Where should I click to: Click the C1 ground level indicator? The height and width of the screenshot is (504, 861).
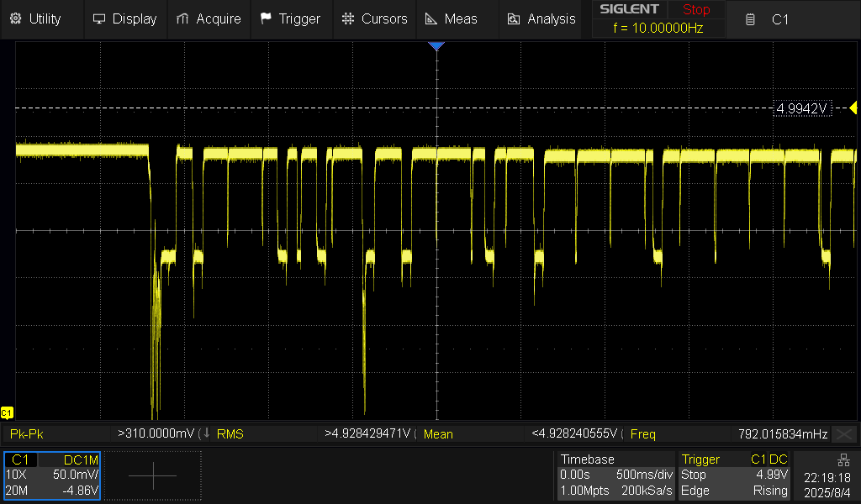click(7, 412)
